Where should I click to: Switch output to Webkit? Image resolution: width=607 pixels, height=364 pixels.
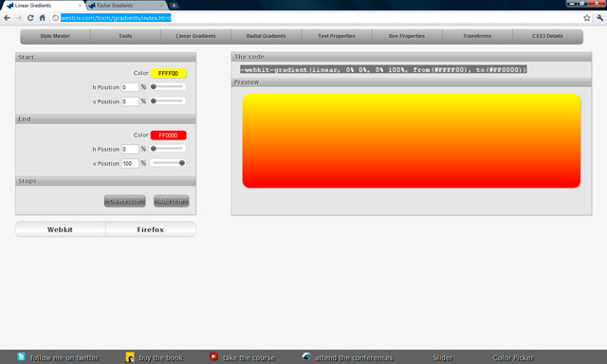pyautogui.click(x=61, y=229)
